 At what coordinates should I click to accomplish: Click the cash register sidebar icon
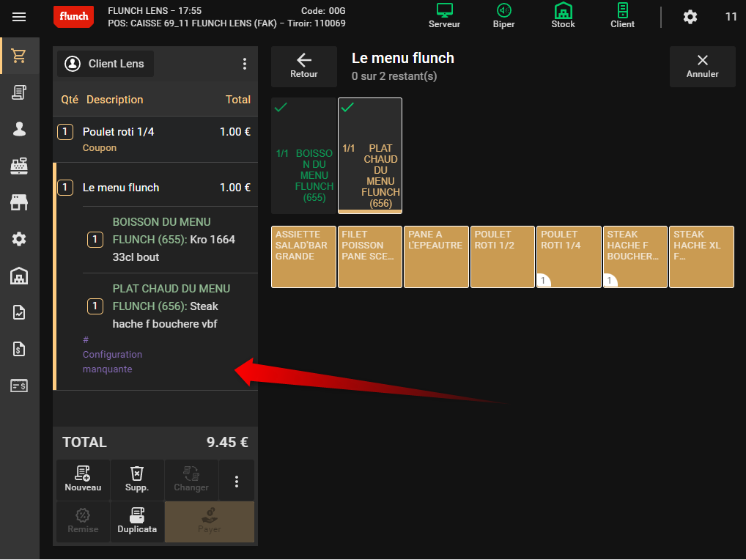[19, 166]
